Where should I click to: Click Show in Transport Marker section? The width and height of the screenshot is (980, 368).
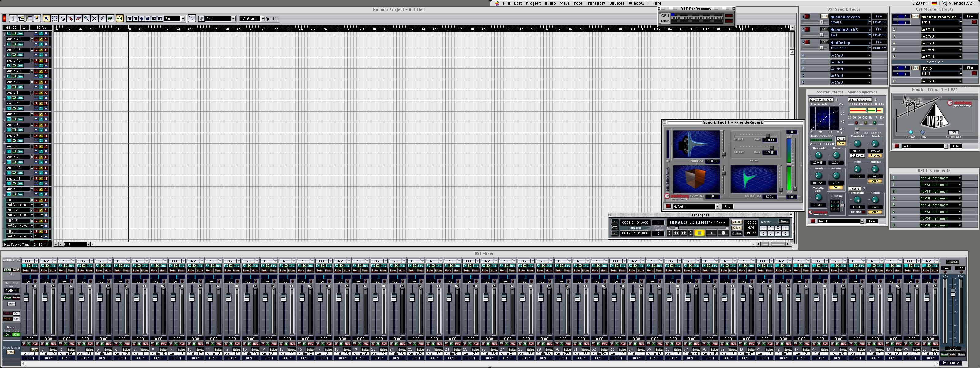click(x=784, y=222)
